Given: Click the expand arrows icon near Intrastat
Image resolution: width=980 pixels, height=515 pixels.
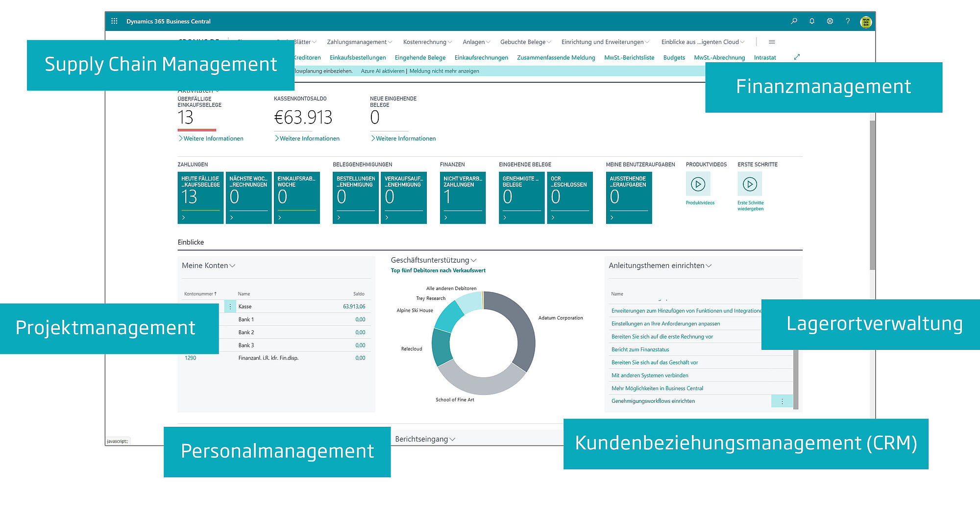Looking at the screenshot, I should pyautogui.click(x=797, y=57).
